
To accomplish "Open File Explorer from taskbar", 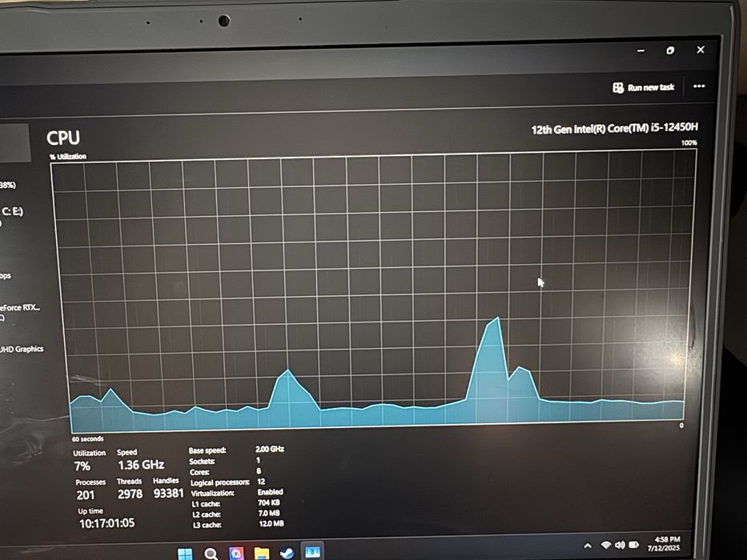I will click(x=262, y=554).
